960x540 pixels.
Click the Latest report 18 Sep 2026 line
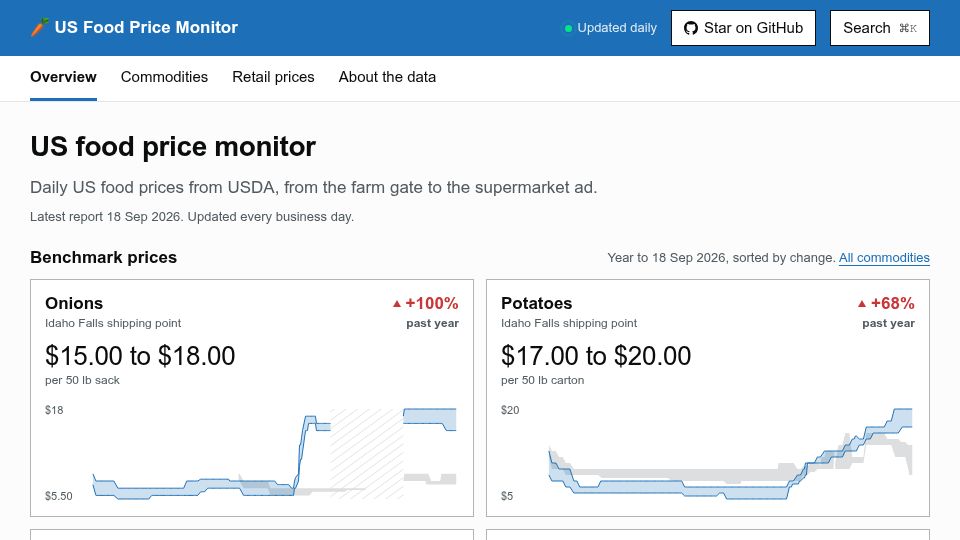click(192, 217)
